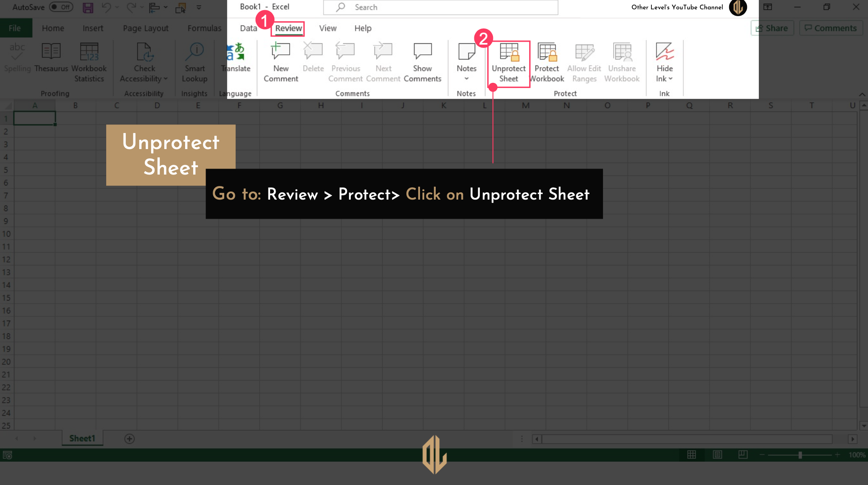
Task: Open Customize Quick Access Toolbar dropdown
Action: pyautogui.click(x=199, y=7)
